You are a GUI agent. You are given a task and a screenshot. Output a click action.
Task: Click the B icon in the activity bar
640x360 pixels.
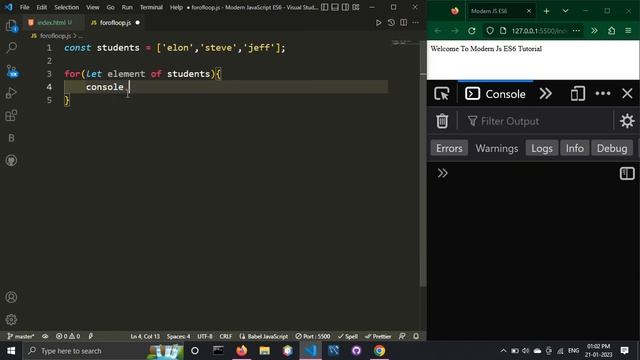[11, 138]
